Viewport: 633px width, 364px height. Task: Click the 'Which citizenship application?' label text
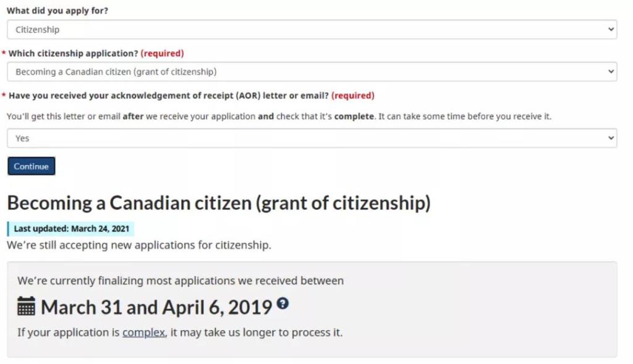tap(73, 54)
